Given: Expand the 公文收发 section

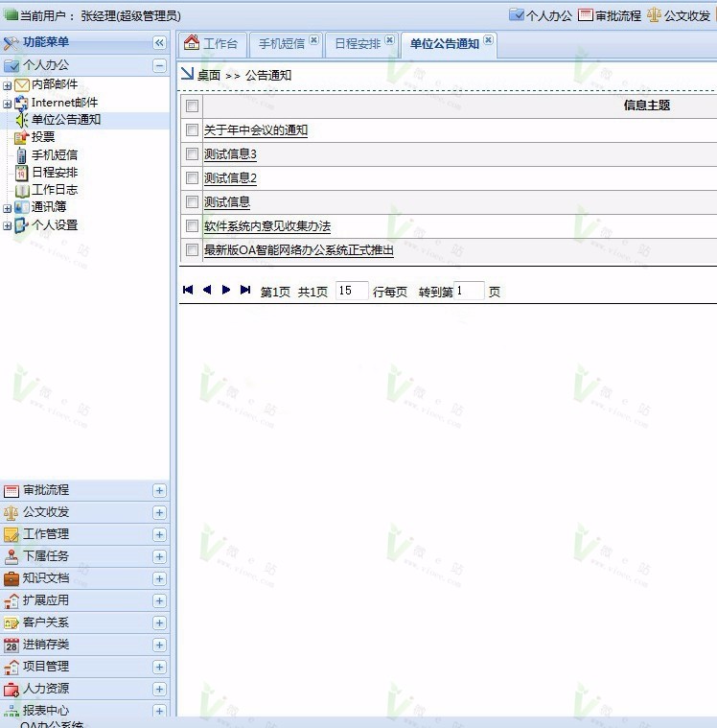Looking at the screenshot, I should (159, 512).
